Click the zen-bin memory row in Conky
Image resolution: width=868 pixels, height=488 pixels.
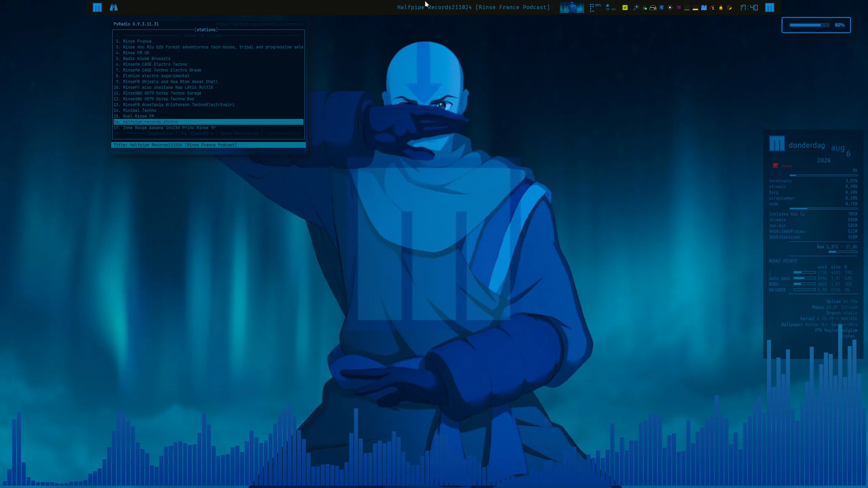[813, 226]
